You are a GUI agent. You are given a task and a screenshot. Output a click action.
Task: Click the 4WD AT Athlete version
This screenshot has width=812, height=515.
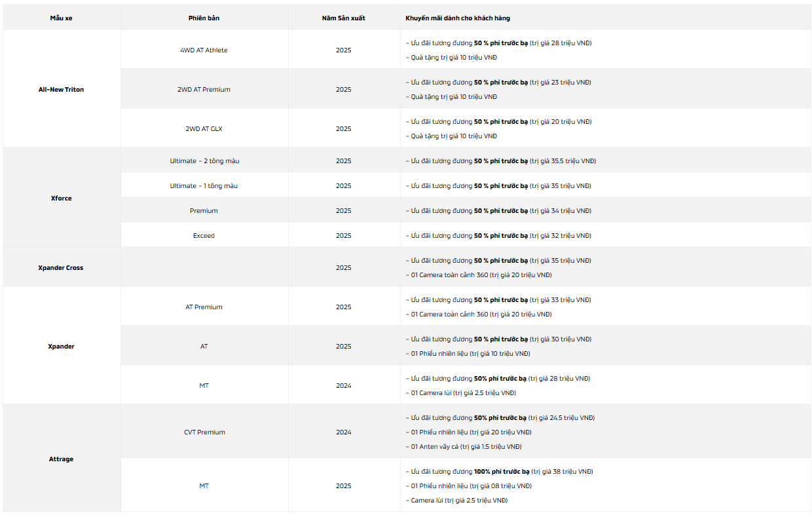click(204, 50)
